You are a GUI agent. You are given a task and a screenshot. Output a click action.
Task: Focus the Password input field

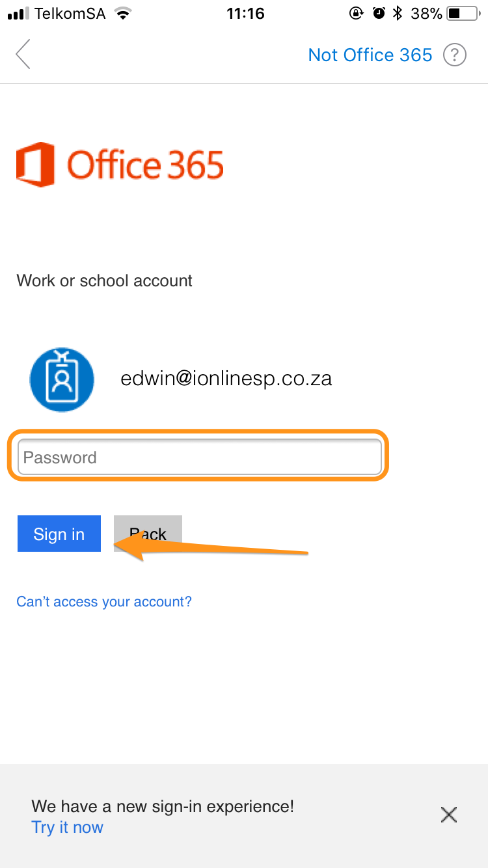point(199,457)
